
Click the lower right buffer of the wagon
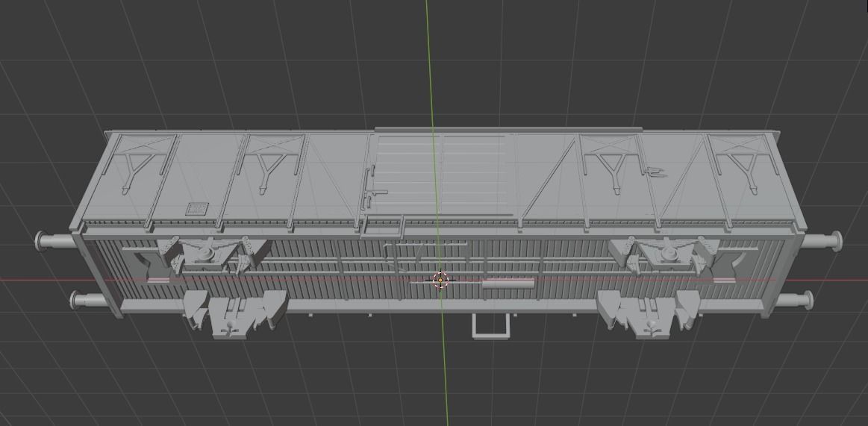pyautogui.click(x=794, y=301)
